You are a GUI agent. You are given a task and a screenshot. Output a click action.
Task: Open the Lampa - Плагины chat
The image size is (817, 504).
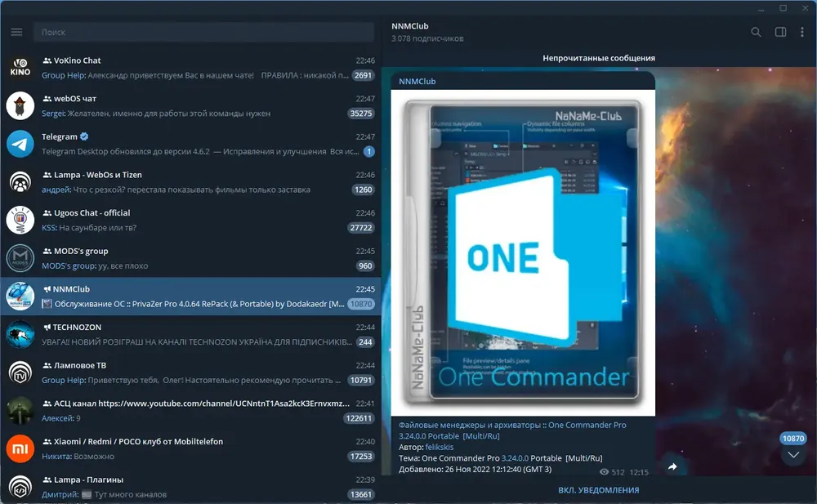pos(190,486)
